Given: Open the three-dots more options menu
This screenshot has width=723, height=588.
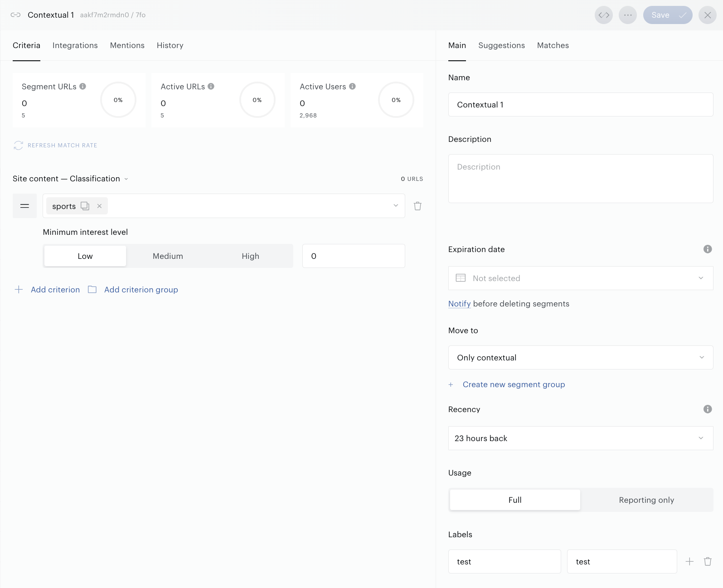Looking at the screenshot, I should 627,15.
